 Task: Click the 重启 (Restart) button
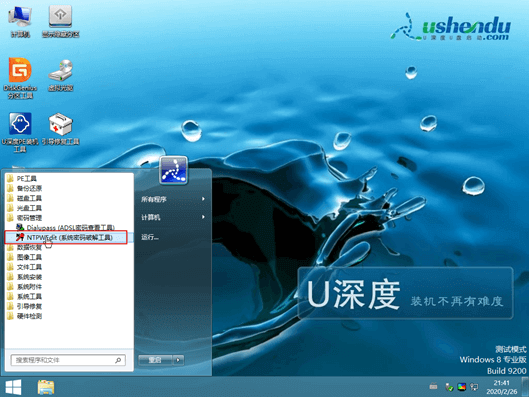(155, 360)
